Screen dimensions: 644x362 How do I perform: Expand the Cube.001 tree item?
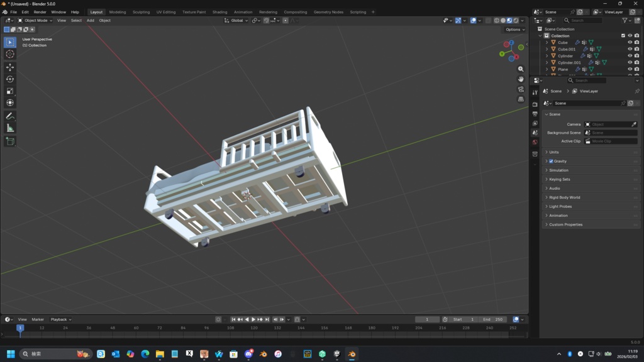coord(547,49)
